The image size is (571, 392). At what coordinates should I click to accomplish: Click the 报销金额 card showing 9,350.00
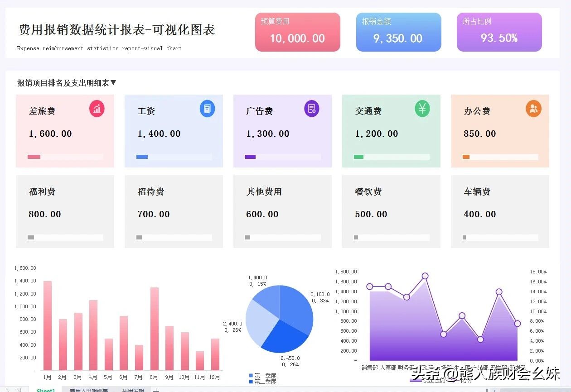tap(398, 32)
